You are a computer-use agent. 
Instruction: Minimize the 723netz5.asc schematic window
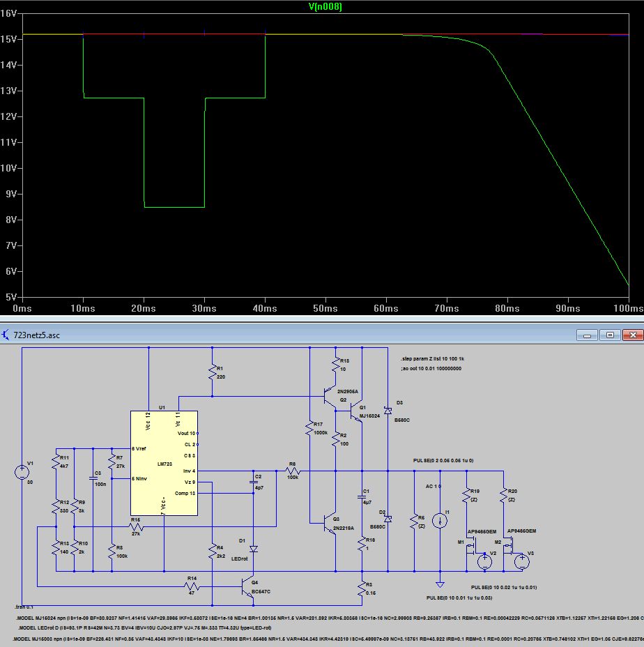[587, 335]
